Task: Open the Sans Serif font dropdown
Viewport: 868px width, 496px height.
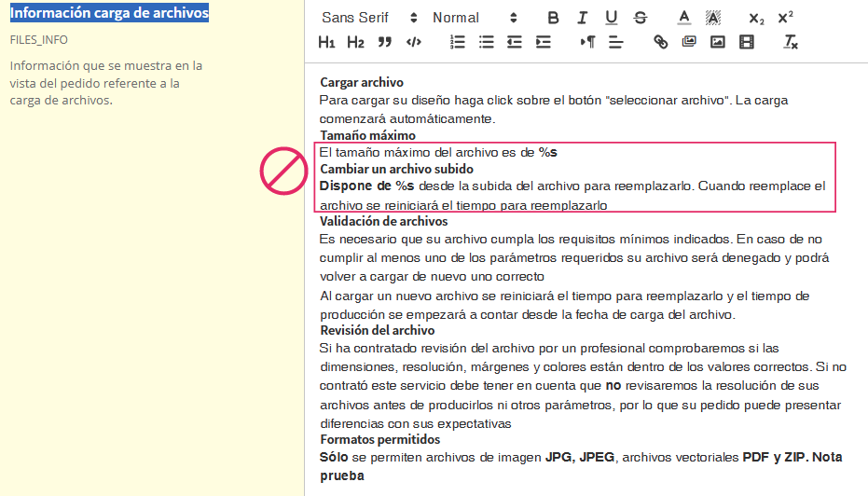Action: (369, 18)
